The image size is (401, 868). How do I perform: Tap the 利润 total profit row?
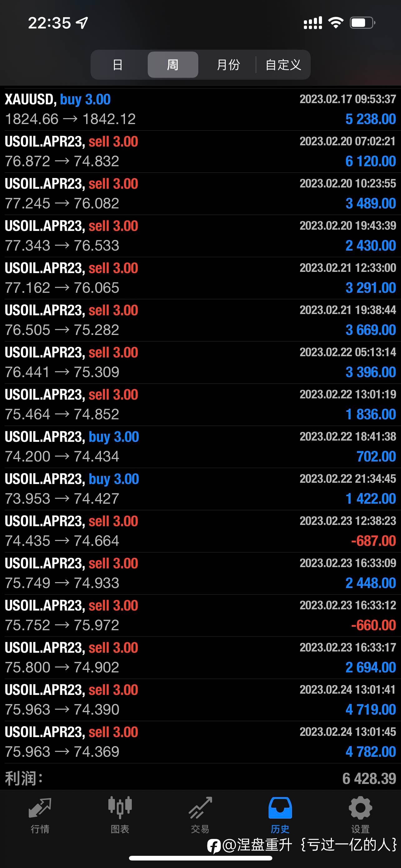tap(200, 778)
